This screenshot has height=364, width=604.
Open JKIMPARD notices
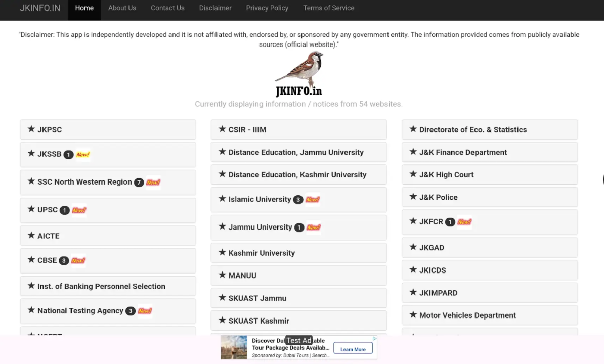(490, 292)
